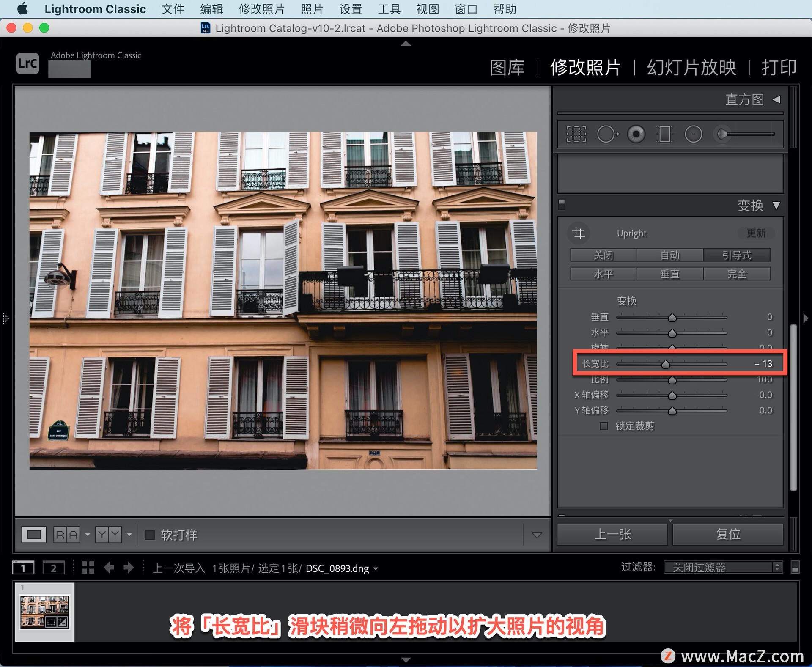Expand the 直方图 panel section
Screen dimensions: 812x667
(x=778, y=104)
